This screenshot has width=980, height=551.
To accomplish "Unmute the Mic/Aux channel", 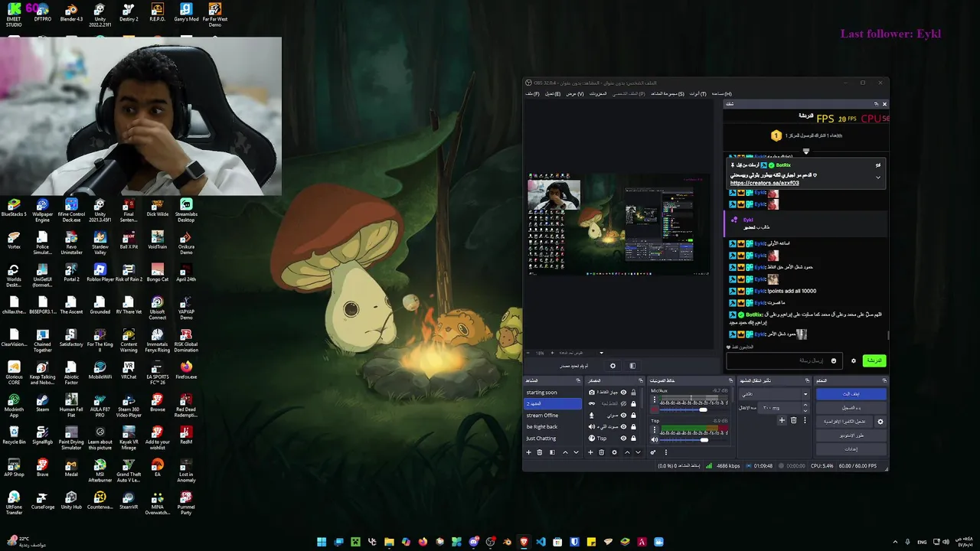I will pos(655,409).
